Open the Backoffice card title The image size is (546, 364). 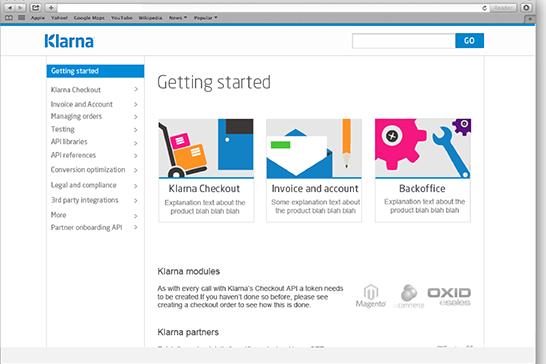point(422,188)
